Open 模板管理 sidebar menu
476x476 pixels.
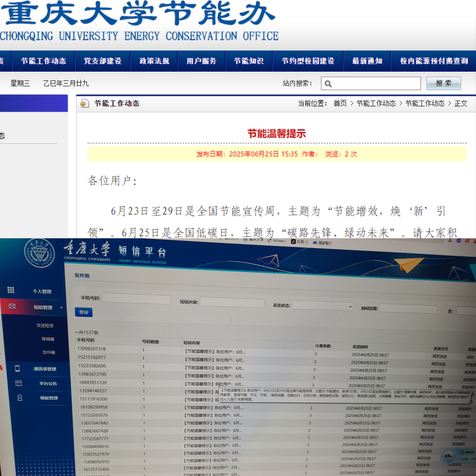pyautogui.click(x=49, y=398)
